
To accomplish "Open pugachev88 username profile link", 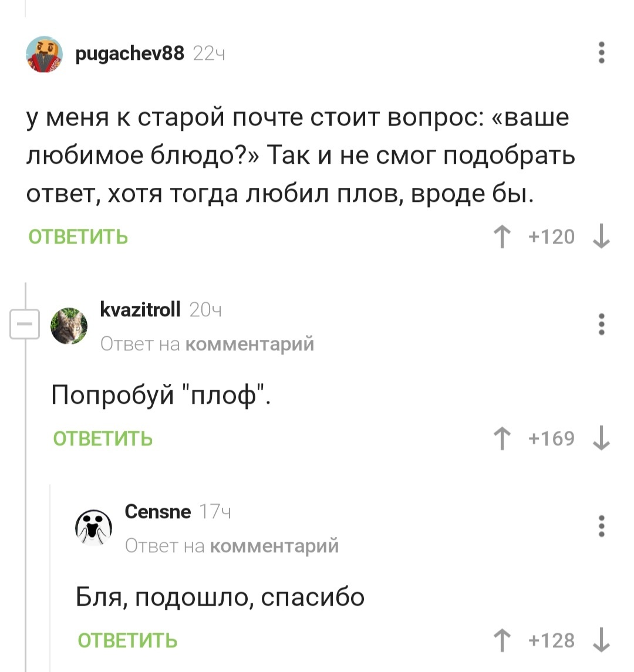I will 130,54.
